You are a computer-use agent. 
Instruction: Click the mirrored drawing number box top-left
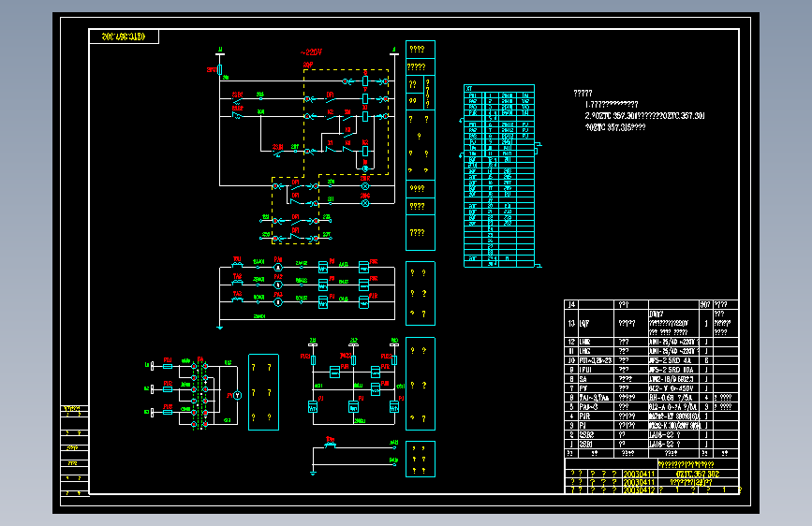tap(124, 37)
